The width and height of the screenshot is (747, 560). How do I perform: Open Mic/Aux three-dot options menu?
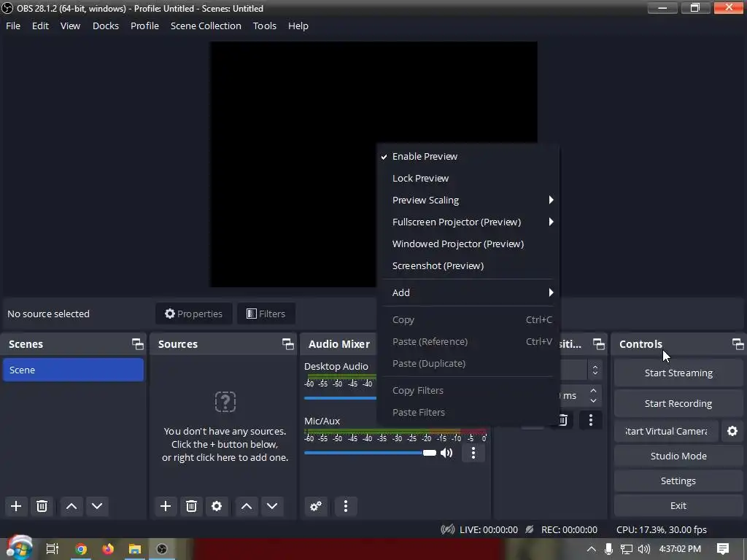coord(473,452)
